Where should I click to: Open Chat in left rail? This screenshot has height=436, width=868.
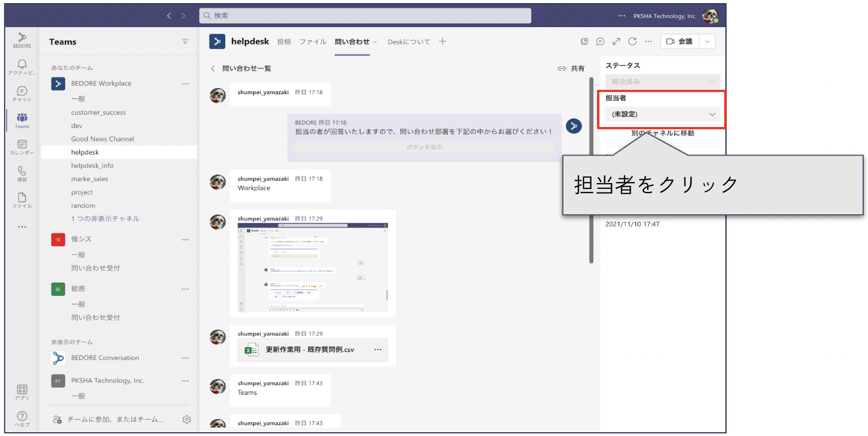tap(22, 94)
